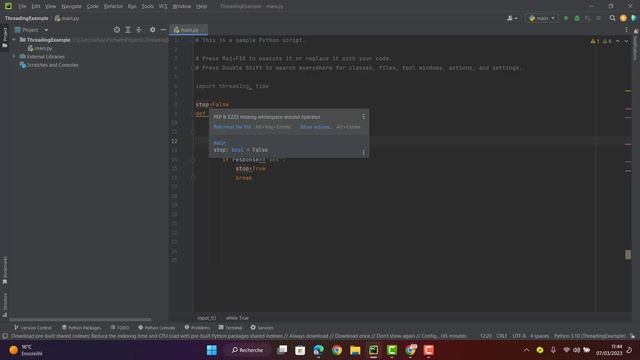Open kebab menu beside stop: bool documentation
Image resolution: width=640 pixels, height=360 pixels.
click(363, 152)
